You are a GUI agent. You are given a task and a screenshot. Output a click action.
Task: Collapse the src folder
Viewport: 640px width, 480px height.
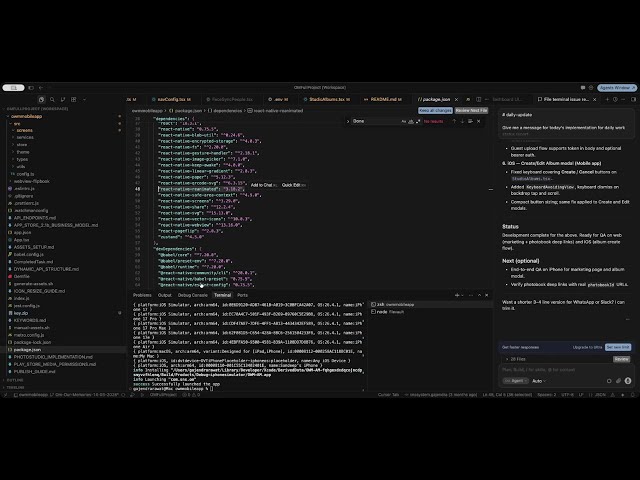pos(63,124)
